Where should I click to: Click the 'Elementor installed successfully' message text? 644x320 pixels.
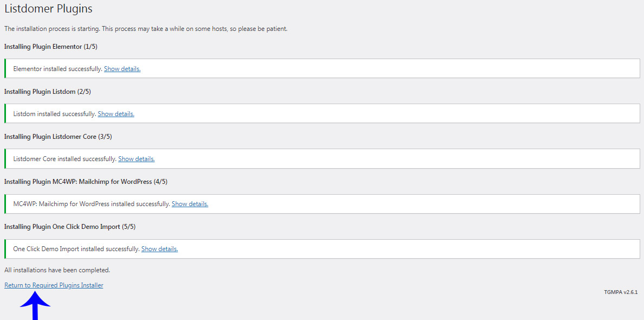(57, 69)
